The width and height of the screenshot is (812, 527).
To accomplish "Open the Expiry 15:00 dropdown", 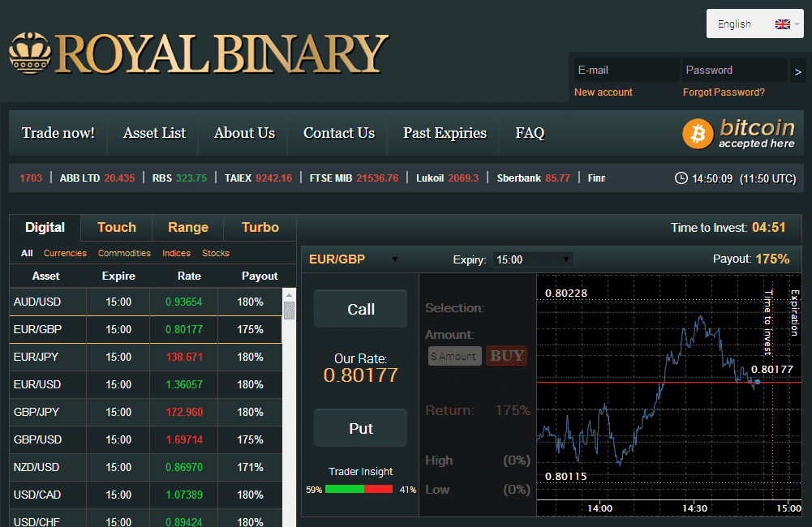I will tap(533, 259).
